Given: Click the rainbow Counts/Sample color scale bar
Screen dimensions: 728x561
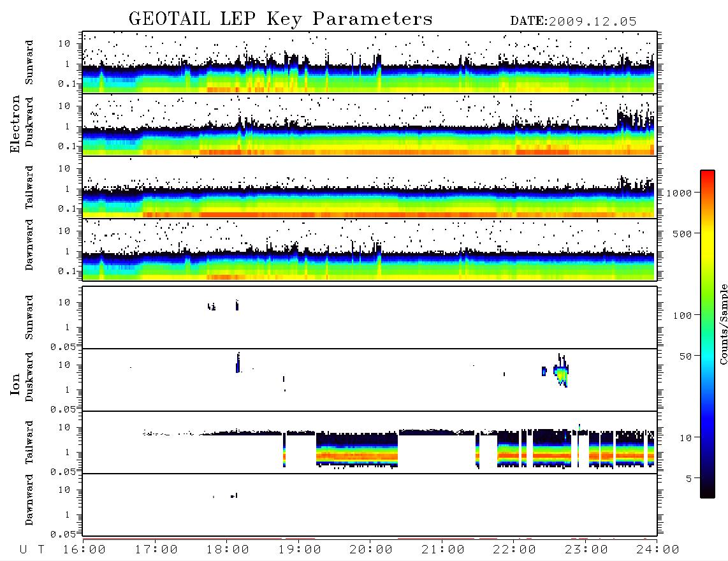Looking at the screenshot, I should pos(708,334).
